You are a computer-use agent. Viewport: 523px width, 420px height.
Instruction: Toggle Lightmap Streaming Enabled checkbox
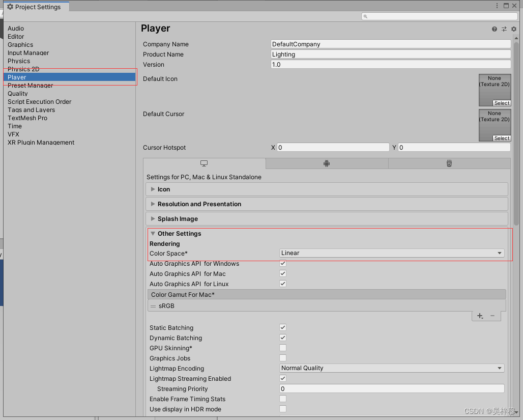coord(283,378)
